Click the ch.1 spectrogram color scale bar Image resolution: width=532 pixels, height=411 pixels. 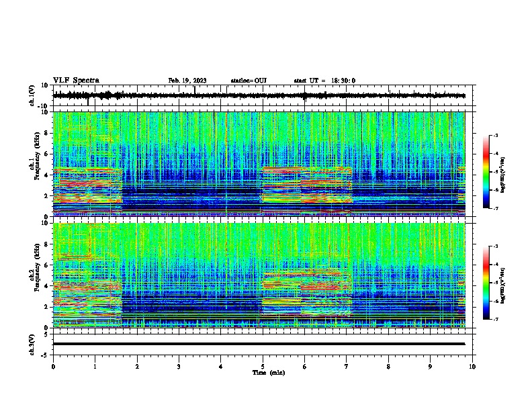(x=486, y=172)
